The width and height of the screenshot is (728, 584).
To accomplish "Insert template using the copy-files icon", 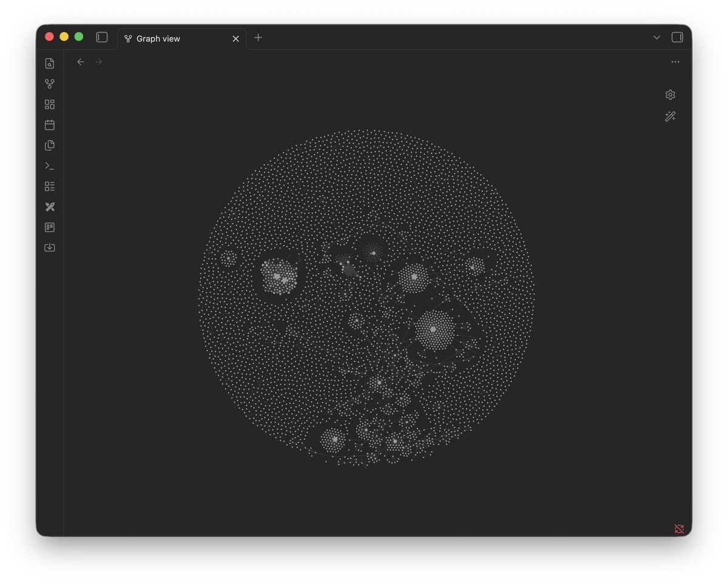I will (x=50, y=146).
